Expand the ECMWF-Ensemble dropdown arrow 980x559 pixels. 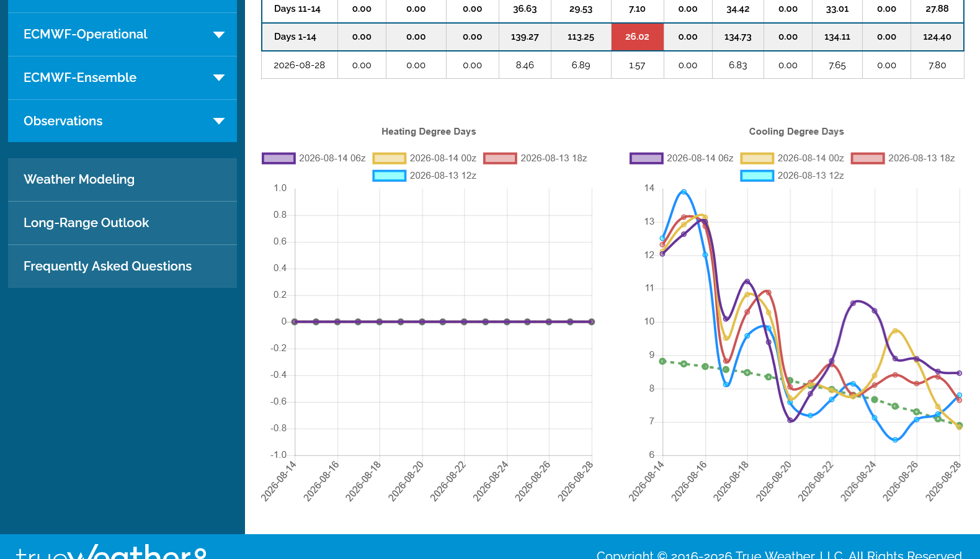(x=218, y=78)
